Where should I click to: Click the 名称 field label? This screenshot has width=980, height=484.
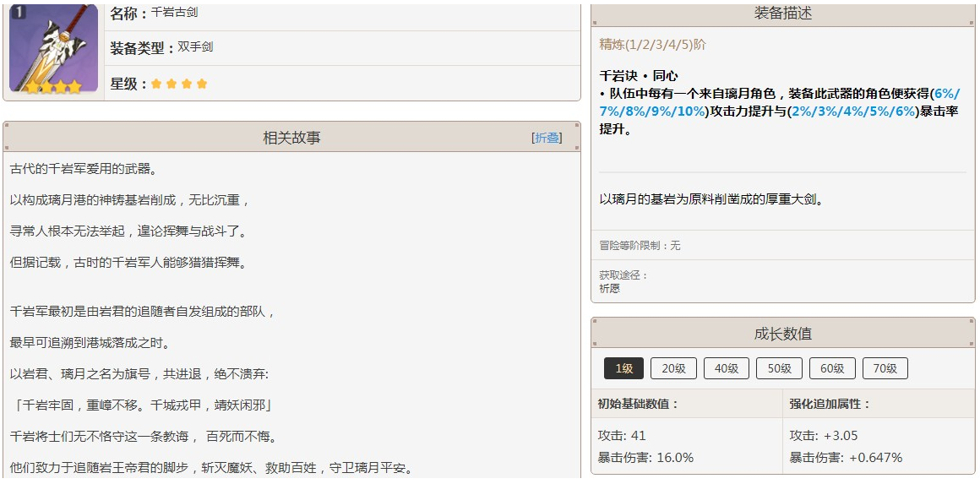[128, 14]
